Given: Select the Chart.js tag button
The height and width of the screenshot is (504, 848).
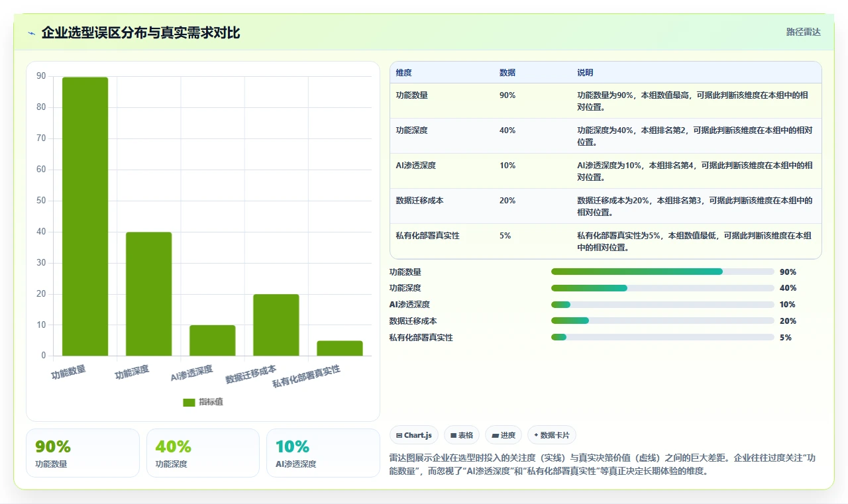Looking at the screenshot, I should (413, 435).
